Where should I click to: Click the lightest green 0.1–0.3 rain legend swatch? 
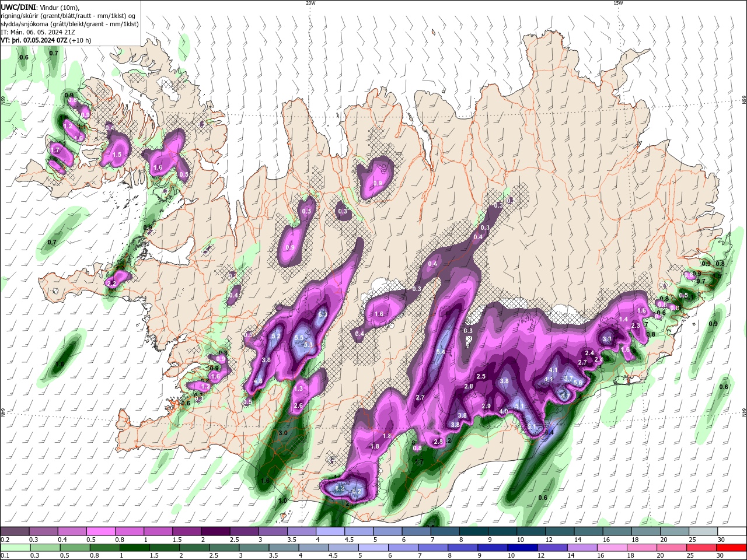pyautogui.click(x=14, y=548)
